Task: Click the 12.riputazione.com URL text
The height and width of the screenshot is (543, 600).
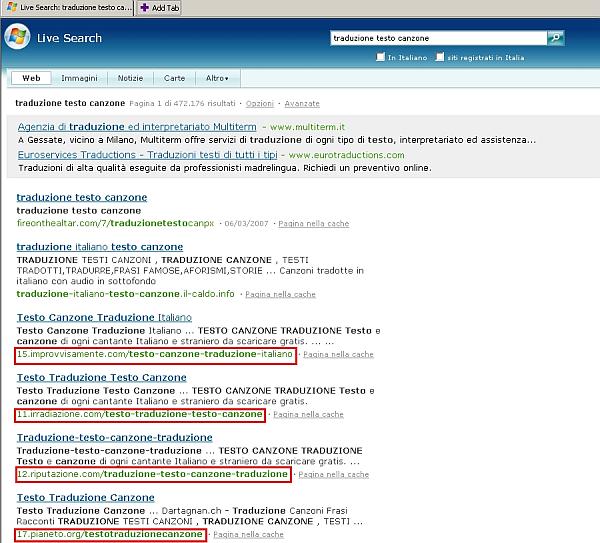Action: [x=152, y=474]
